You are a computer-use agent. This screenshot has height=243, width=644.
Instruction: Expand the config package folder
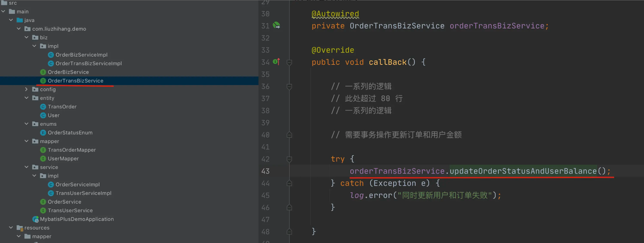coord(26,89)
